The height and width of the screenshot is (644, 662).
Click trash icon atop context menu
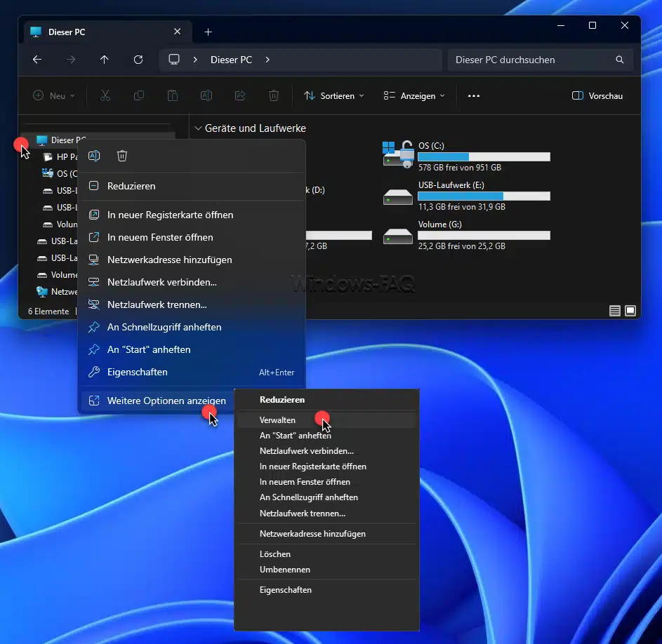(x=122, y=156)
